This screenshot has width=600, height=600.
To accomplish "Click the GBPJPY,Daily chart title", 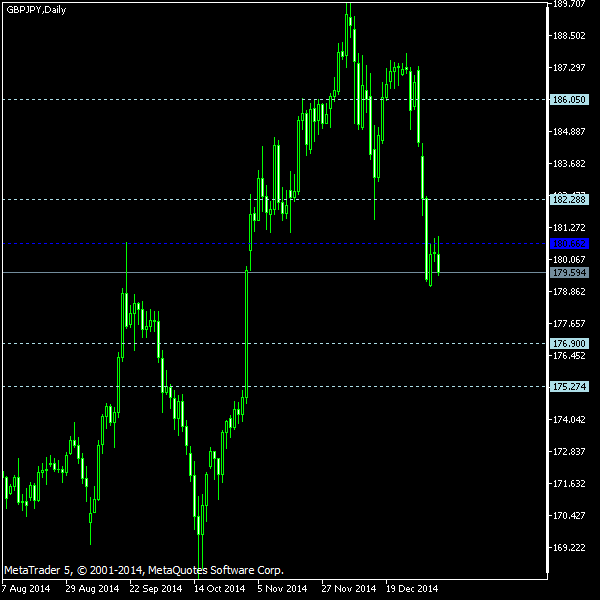I will [36, 10].
